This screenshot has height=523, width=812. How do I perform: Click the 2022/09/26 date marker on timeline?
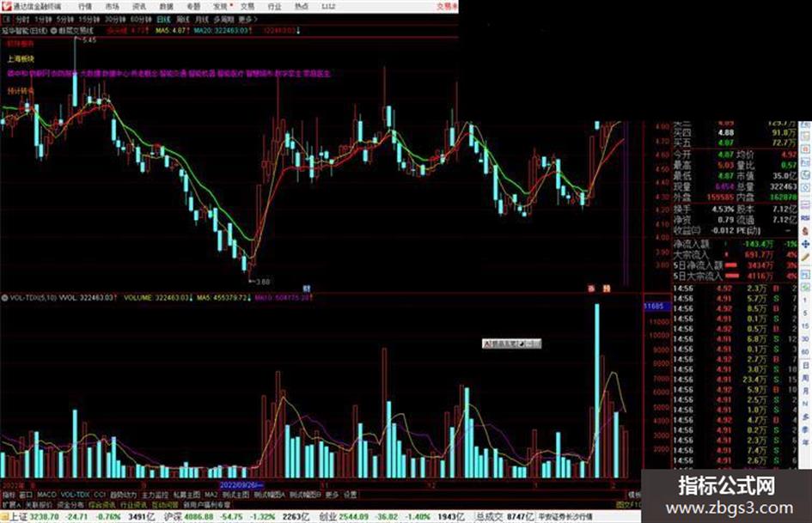[x=241, y=485]
